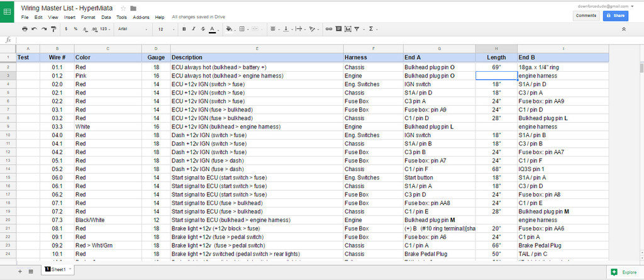
Task: Undo the last action
Action: (x=34, y=29)
